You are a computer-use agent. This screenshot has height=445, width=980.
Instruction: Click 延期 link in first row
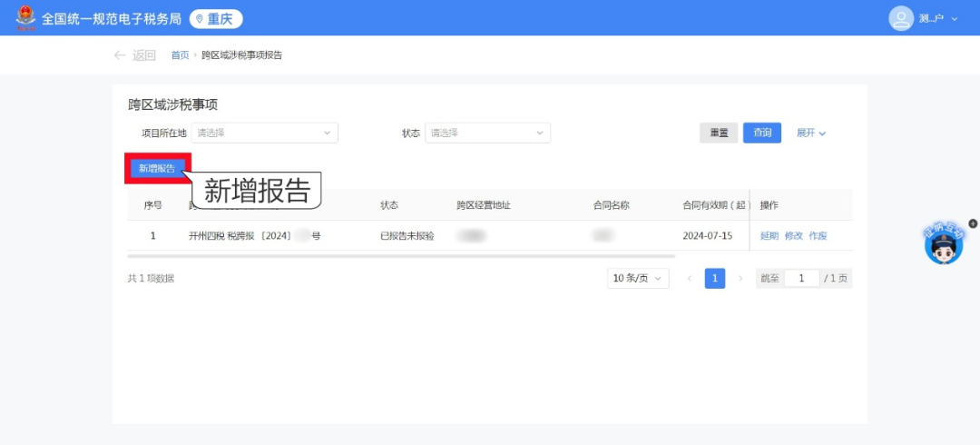click(769, 235)
